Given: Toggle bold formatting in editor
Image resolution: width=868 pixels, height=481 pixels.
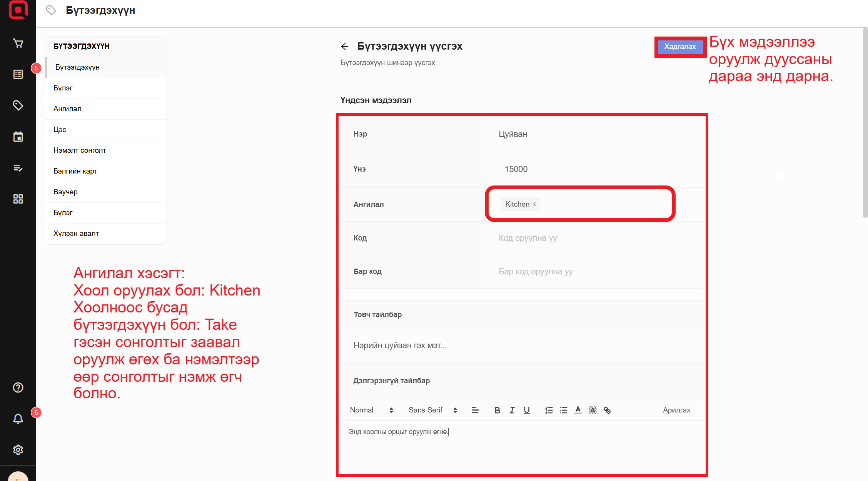Looking at the screenshot, I should [497, 410].
